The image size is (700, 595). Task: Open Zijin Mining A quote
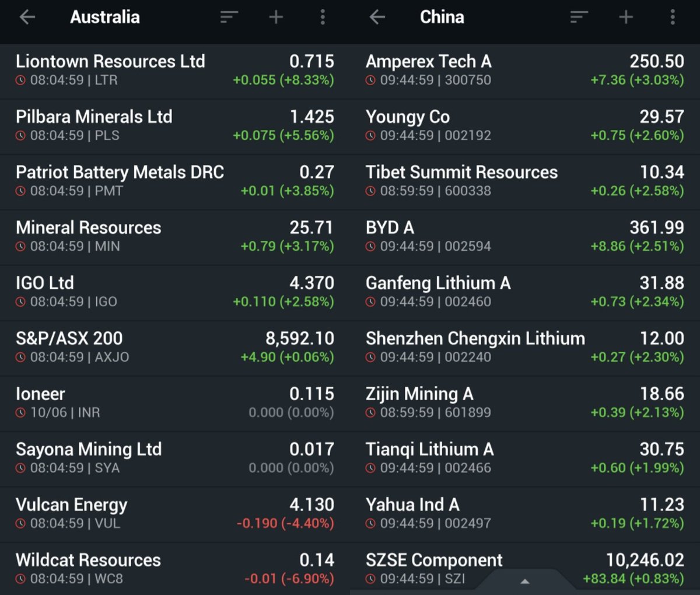pos(525,404)
